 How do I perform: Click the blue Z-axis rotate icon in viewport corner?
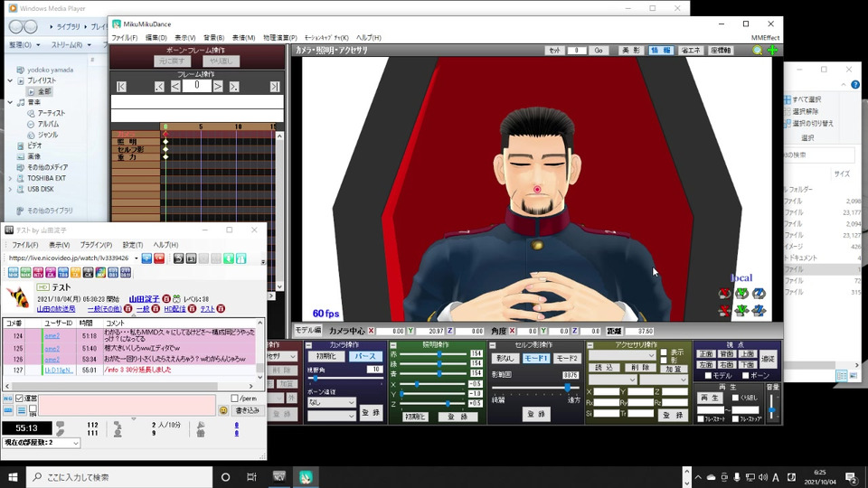[x=759, y=293]
